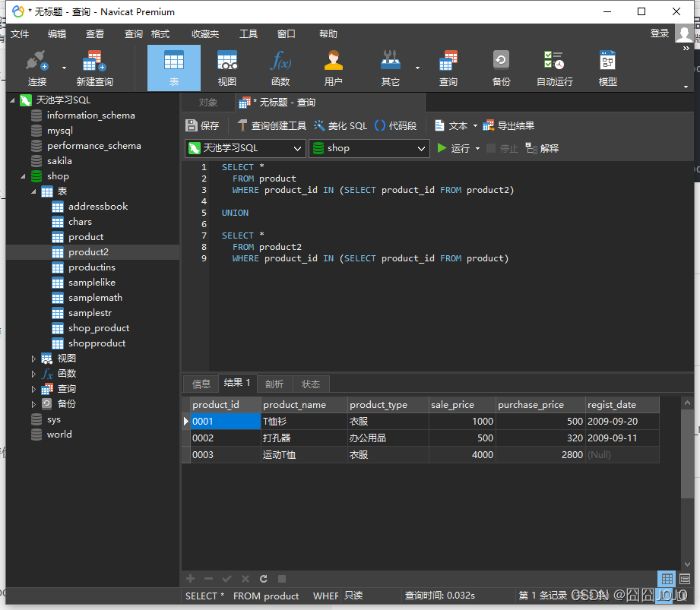
Task: Click the 导出结果 export result icon
Action: pyautogui.click(x=508, y=126)
